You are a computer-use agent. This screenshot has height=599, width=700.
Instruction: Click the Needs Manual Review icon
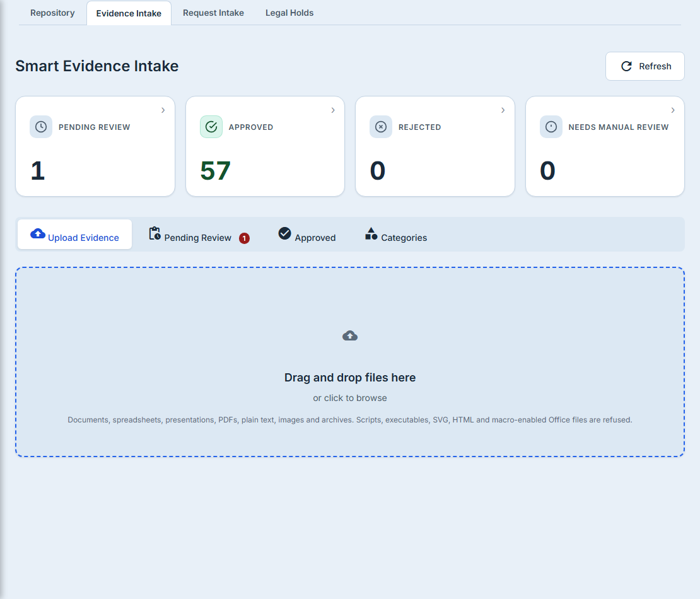point(551,127)
